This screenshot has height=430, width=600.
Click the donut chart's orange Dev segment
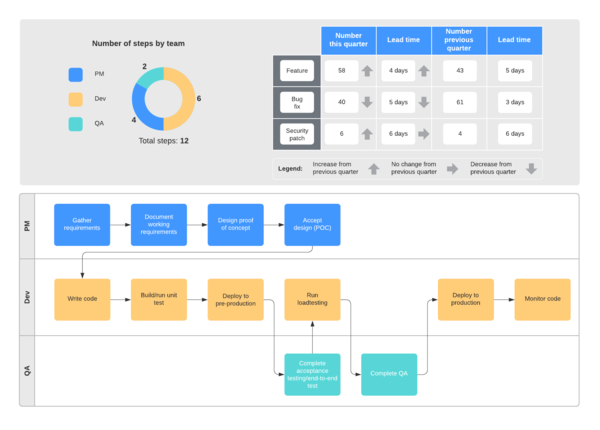(185, 98)
